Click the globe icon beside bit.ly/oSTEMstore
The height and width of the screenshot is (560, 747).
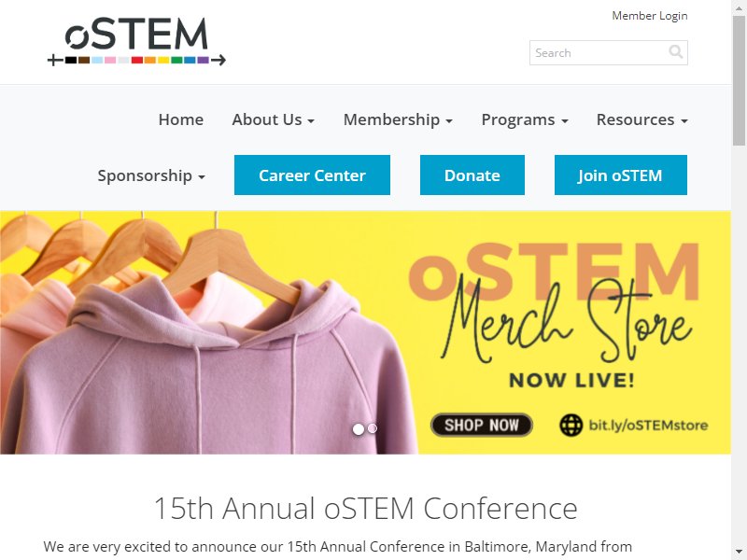[571, 425]
